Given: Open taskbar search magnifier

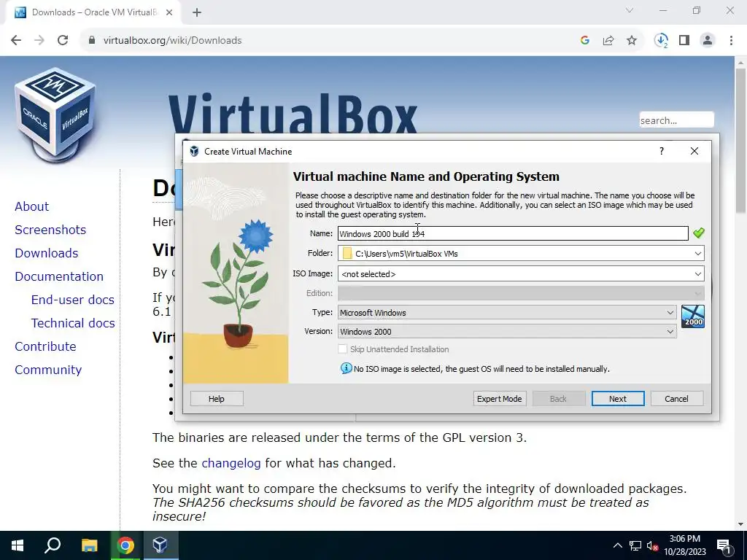Looking at the screenshot, I should pos(53,545).
